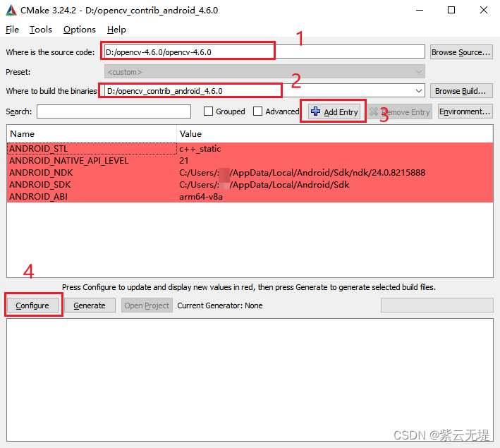The height and width of the screenshot is (448, 500).
Task: Click the CMake logo in title bar
Action: pyautogui.click(x=11, y=10)
